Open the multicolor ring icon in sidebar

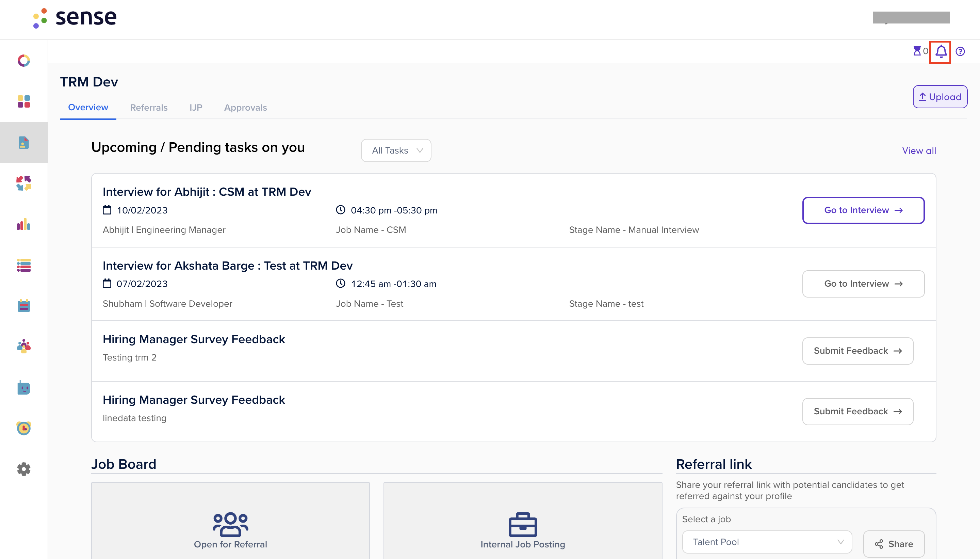pos(24,61)
